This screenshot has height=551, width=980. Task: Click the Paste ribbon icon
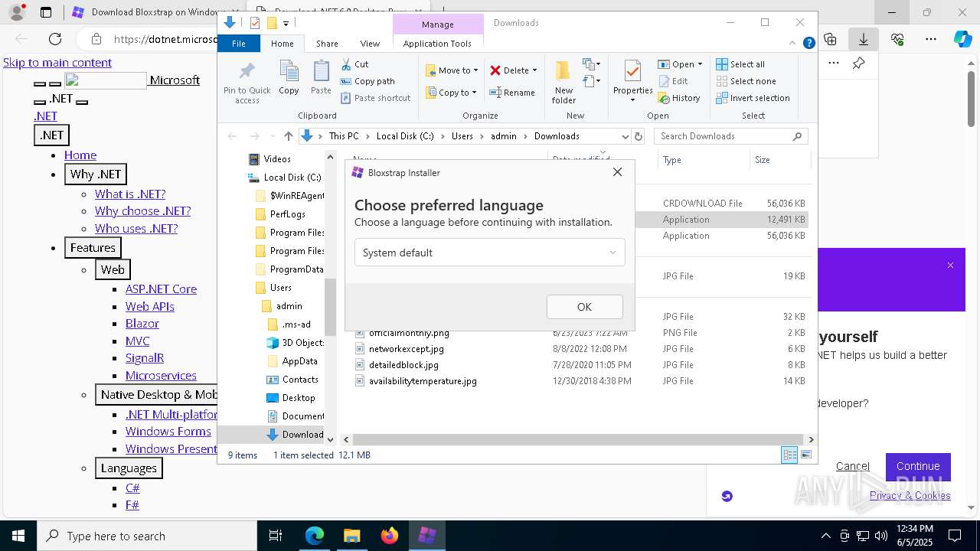(x=321, y=77)
